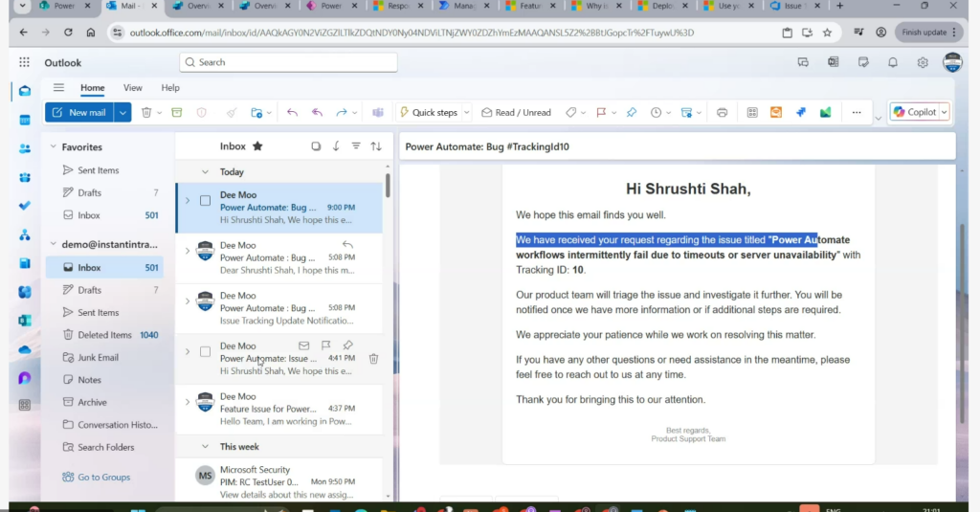The height and width of the screenshot is (512, 980).
Task: Open Calendar from the left app rail
Action: (24, 120)
